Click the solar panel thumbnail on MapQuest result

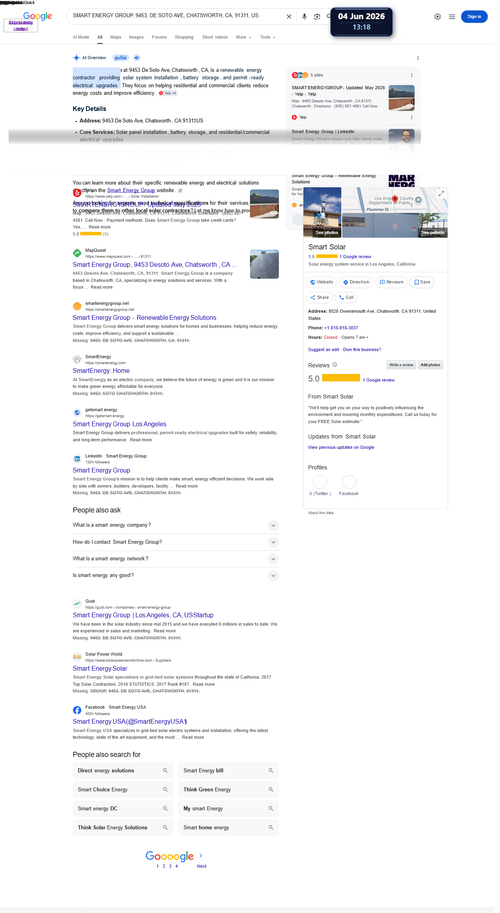[x=264, y=264]
